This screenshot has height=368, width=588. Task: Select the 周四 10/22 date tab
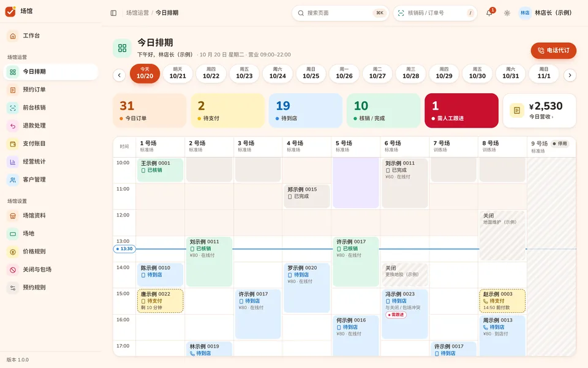211,73
